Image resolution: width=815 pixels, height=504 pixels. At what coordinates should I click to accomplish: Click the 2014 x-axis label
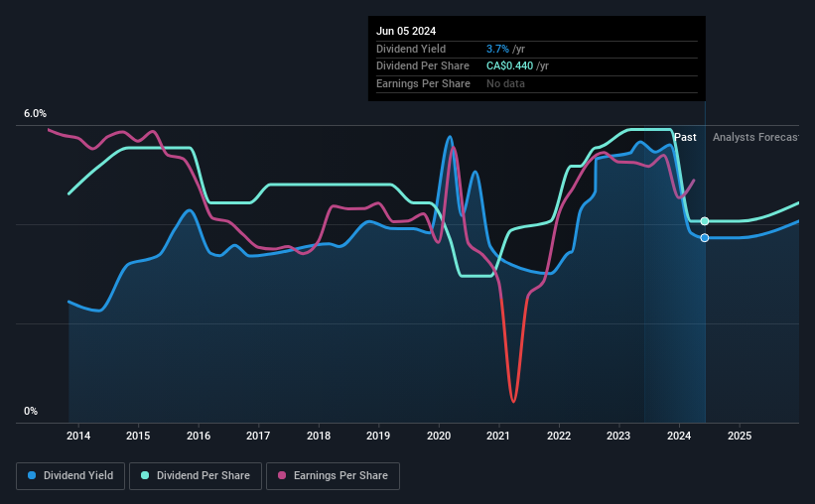tap(78, 436)
